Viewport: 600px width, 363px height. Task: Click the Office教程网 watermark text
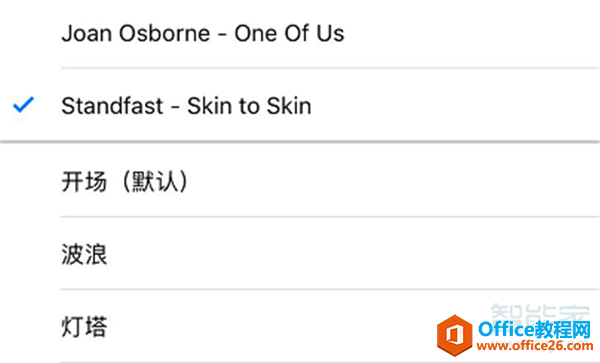[x=534, y=330]
